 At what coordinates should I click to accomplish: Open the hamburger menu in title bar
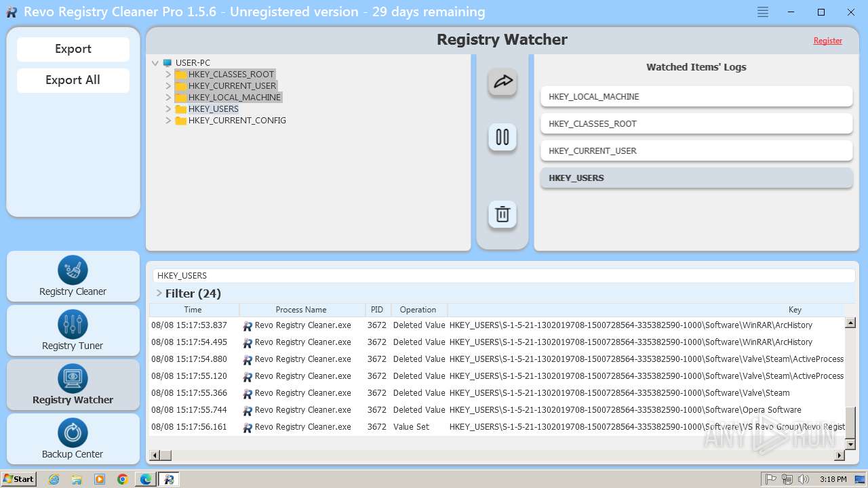[763, 12]
